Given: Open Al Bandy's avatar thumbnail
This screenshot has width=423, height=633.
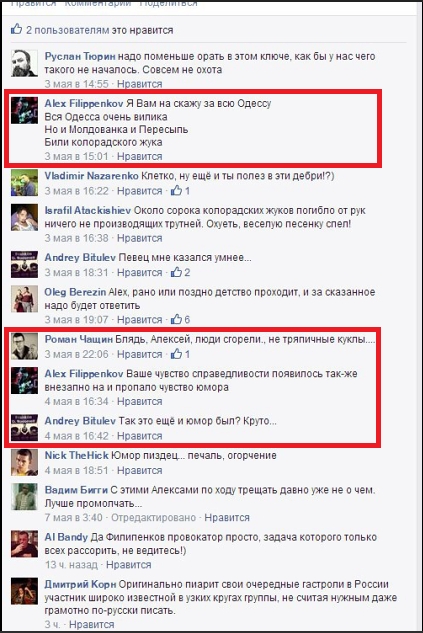Looking at the screenshot, I should (24, 544).
